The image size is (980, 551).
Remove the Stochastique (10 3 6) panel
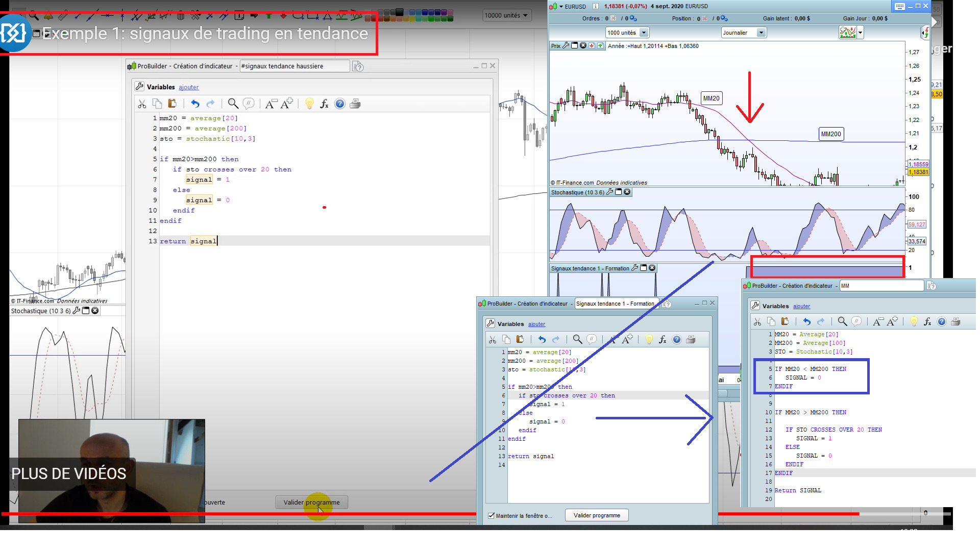[x=627, y=192]
